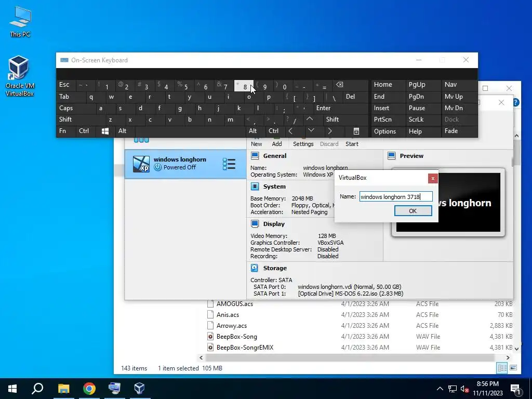
Task: Open the Oracle VM VirtualBox desktop shortcut
Action: tap(19, 76)
